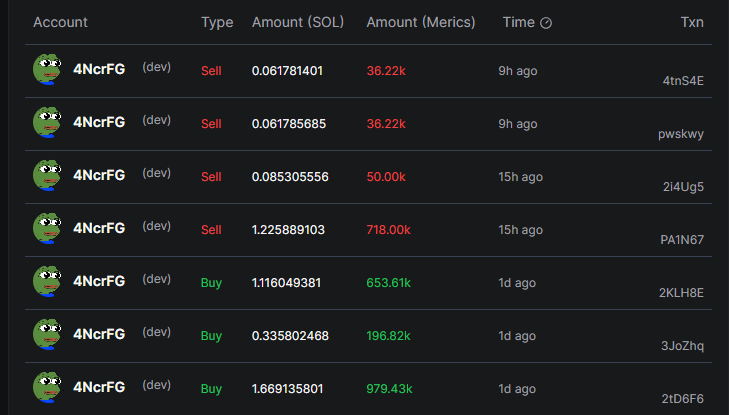The width and height of the screenshot is (729, 415).
Task: Click the Buy label in the 2KLH8E row
Action: (x=211, y=283)
